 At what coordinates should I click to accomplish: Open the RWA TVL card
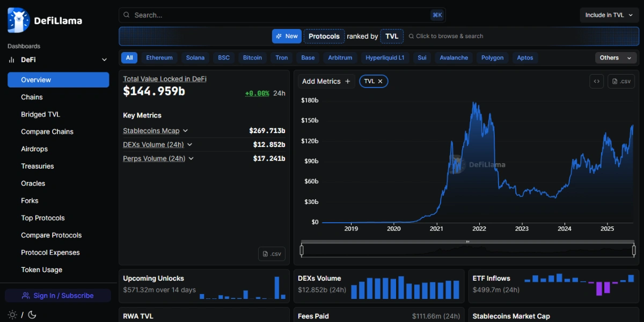pyautogui.click(x=204, y=315)
